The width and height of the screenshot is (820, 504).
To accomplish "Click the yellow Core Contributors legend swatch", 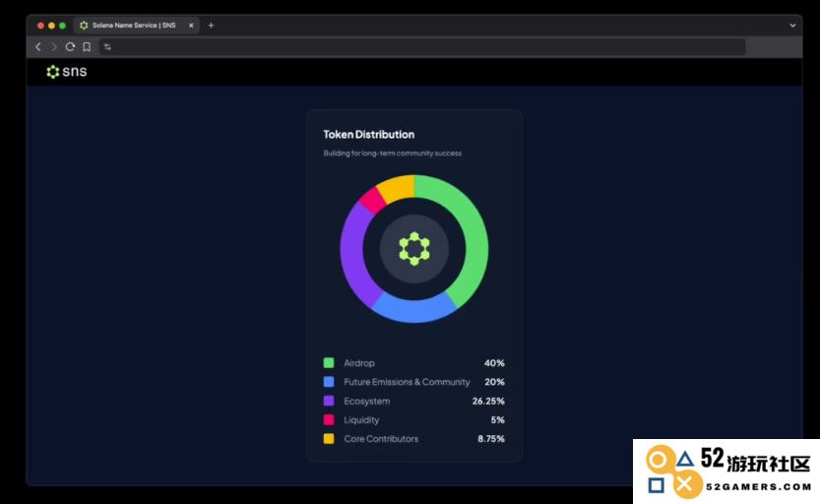I will pos(329,439).
